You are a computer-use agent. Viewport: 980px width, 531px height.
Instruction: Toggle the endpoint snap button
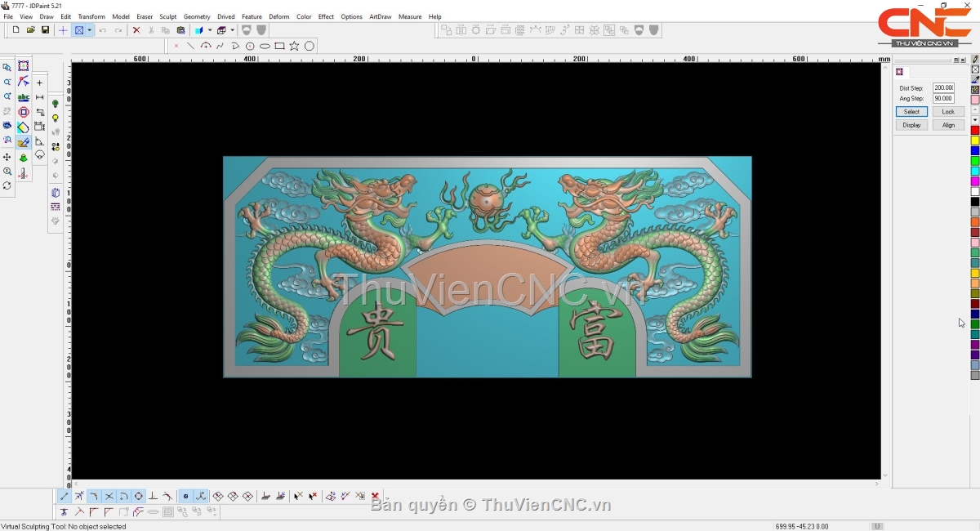pos(65,496)
